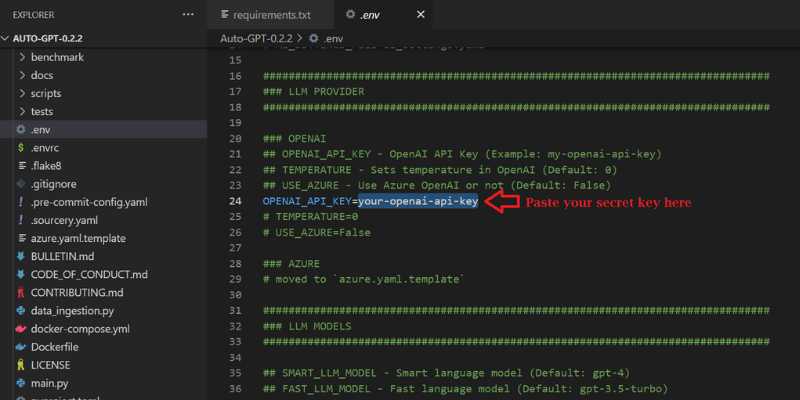800x400 pixels.
Task: Close the .env editor tab
Action: (x=420, y=15)
